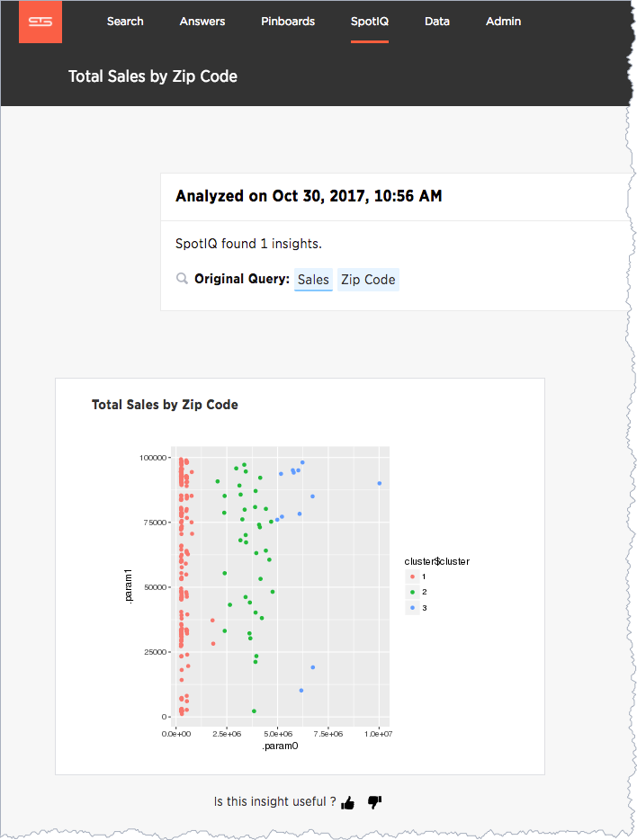Click the blue cluster 3 legend swatch
This screenshot has width=637, height=840.
click(412, 607)
